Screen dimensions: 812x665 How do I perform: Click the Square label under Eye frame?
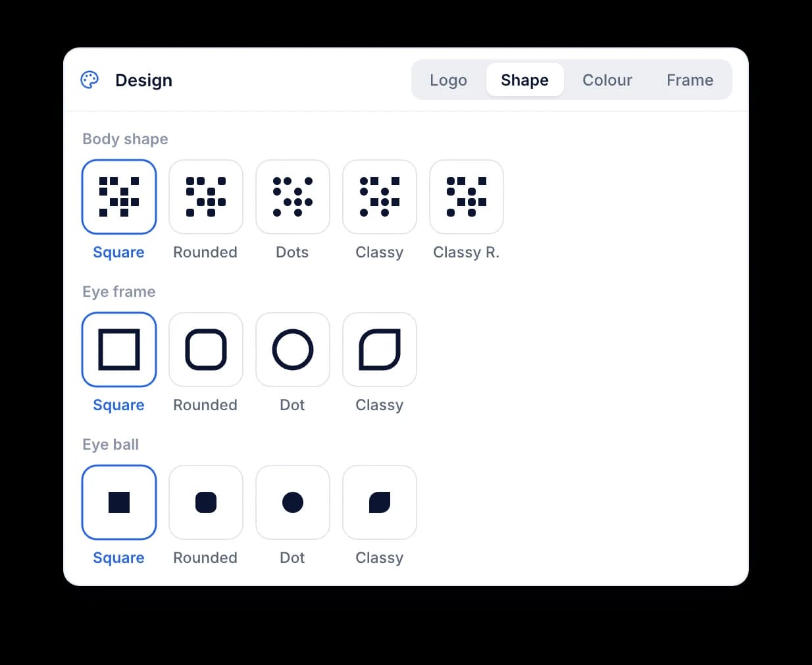118,405
